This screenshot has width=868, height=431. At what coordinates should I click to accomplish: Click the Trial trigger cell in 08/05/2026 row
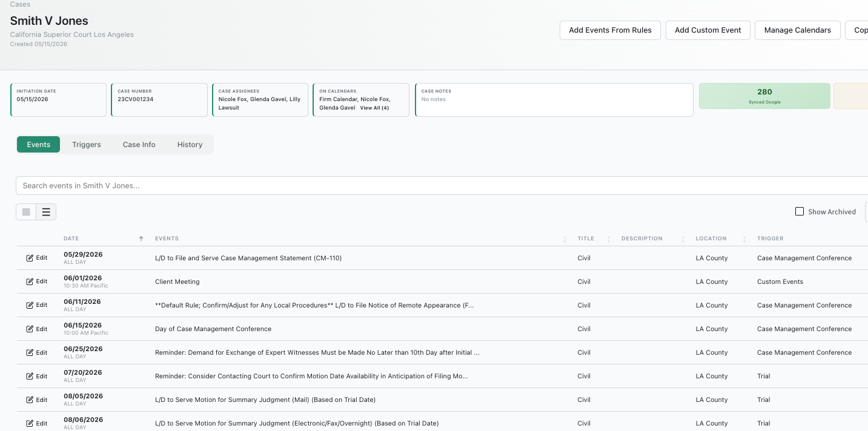pyautogui.click(x=764, y=400)
